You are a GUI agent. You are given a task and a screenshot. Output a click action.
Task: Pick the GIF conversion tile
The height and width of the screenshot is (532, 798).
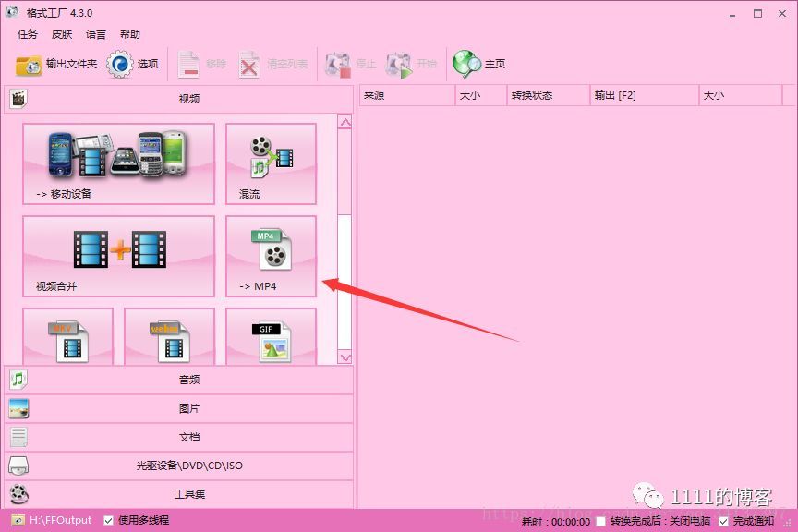pos(271,336)
